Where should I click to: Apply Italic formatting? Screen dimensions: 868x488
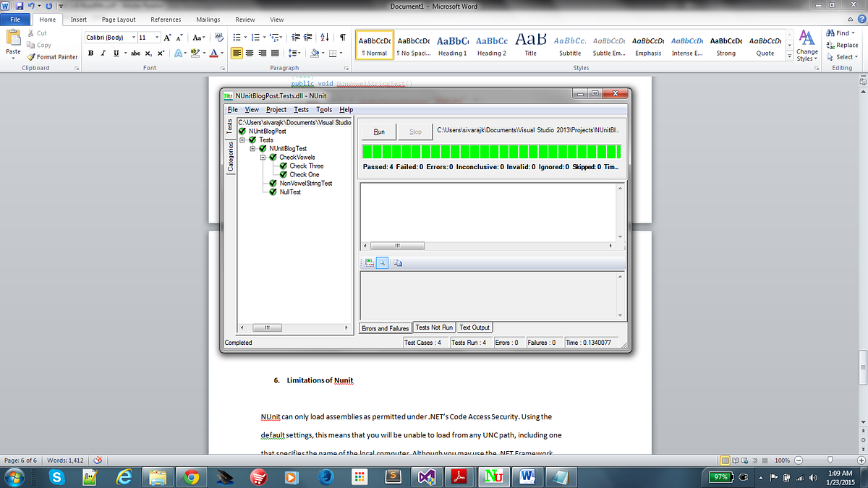pos(102,53)
